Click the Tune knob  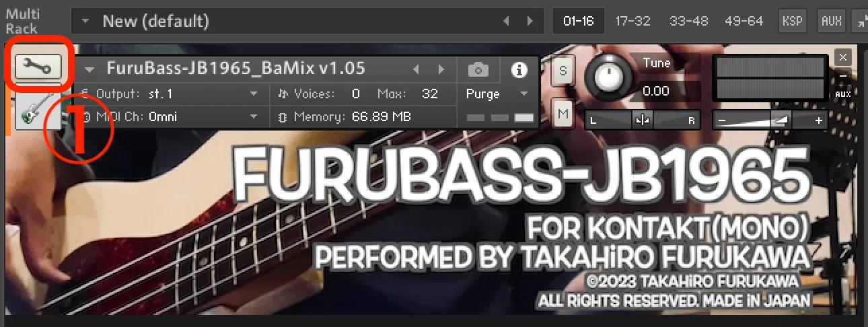pyautogui.click(x=609, y=79)
